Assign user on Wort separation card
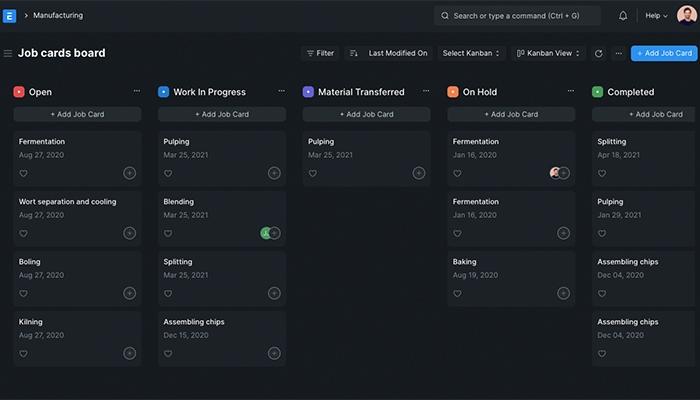This screenshot has height=400, width=700. (129, 233)
